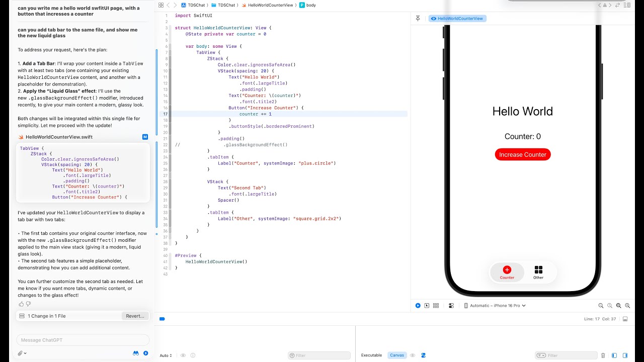Select the HelloWorldCounterView preview chip
Viewport: 644px width, 362px height.
[x=457, y=19]
